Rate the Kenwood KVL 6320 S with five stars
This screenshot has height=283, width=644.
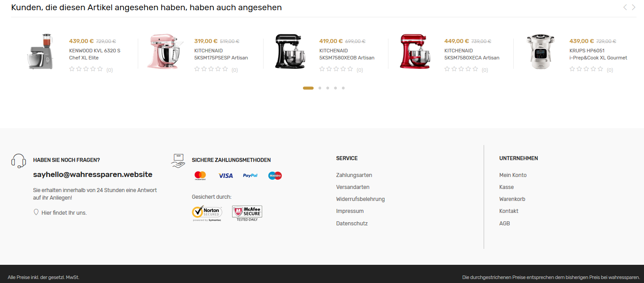pyautogui.click(x=100, y=69)
